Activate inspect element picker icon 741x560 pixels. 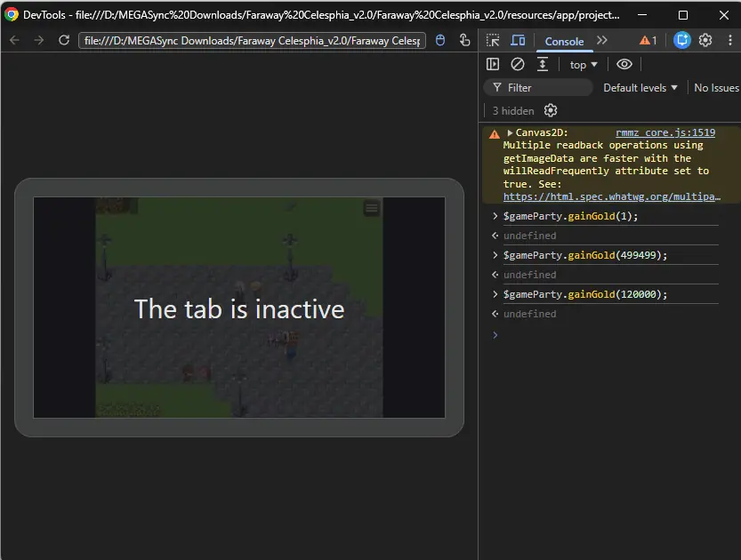point(493,41)
